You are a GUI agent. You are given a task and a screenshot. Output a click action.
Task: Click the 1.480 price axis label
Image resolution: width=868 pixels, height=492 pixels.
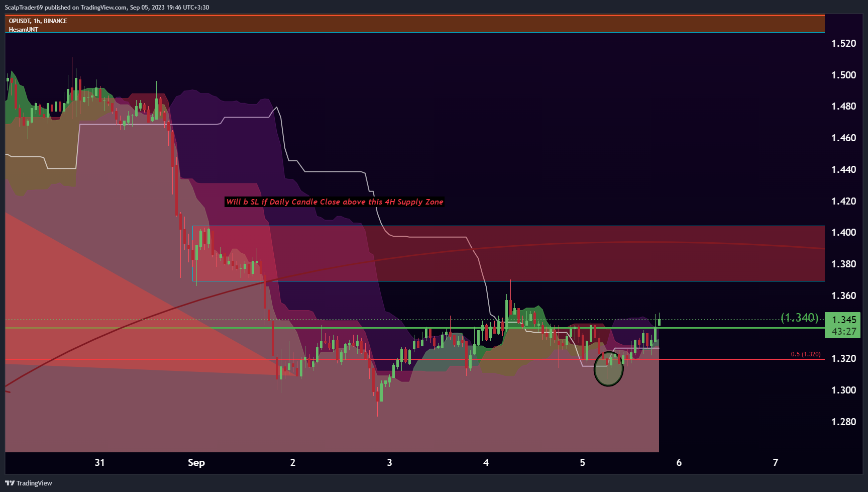[844, 107]
